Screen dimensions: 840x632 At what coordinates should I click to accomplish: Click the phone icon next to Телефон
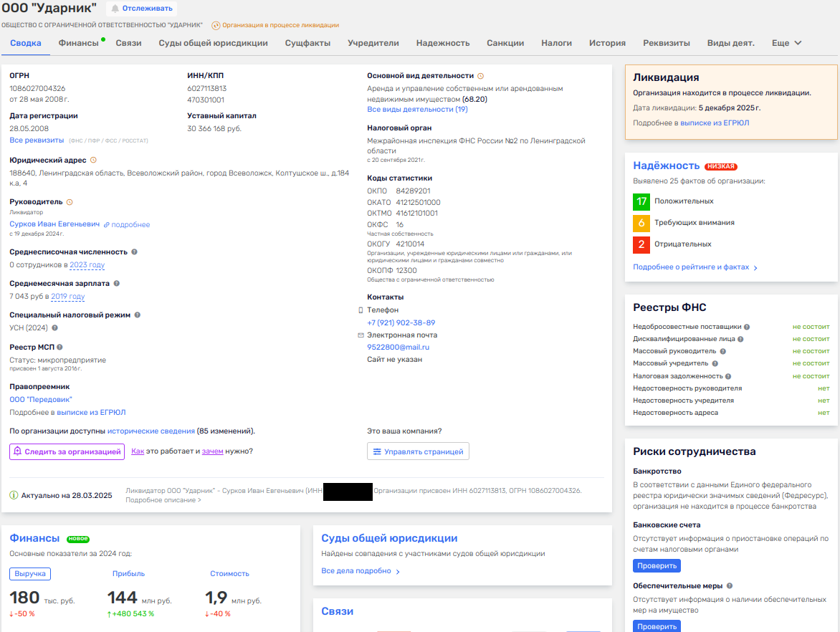(361, 310)
